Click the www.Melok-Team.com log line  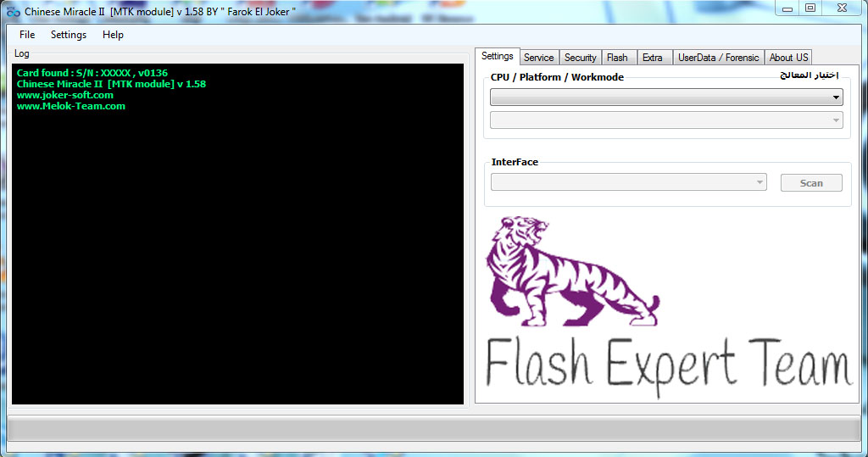pyautogui.click(x=71, y=106)
